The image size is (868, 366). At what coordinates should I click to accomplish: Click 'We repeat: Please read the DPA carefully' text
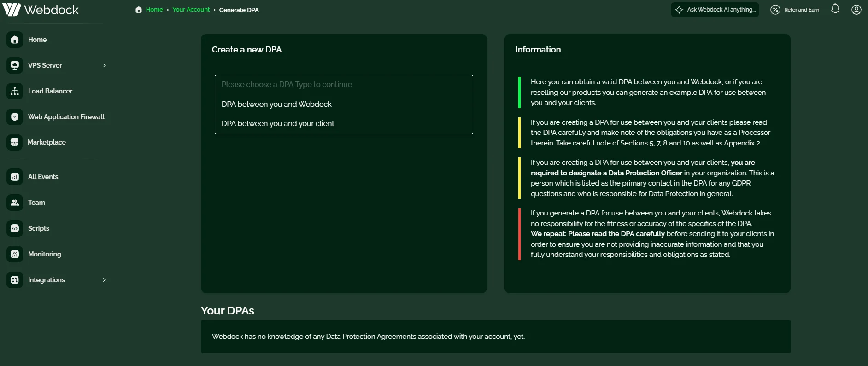point(598,234)
